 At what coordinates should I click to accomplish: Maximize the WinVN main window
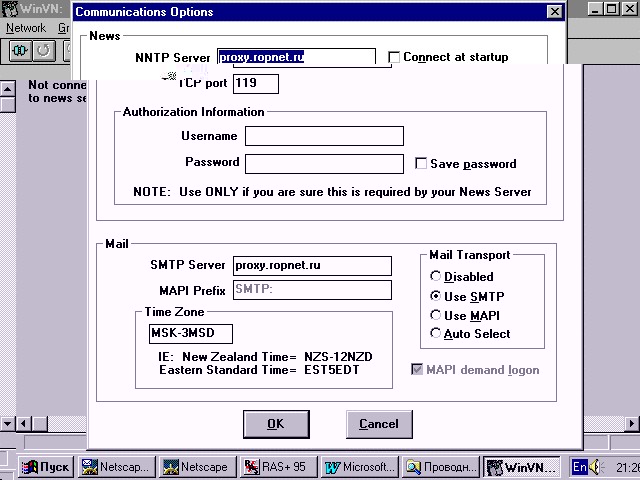612,9
